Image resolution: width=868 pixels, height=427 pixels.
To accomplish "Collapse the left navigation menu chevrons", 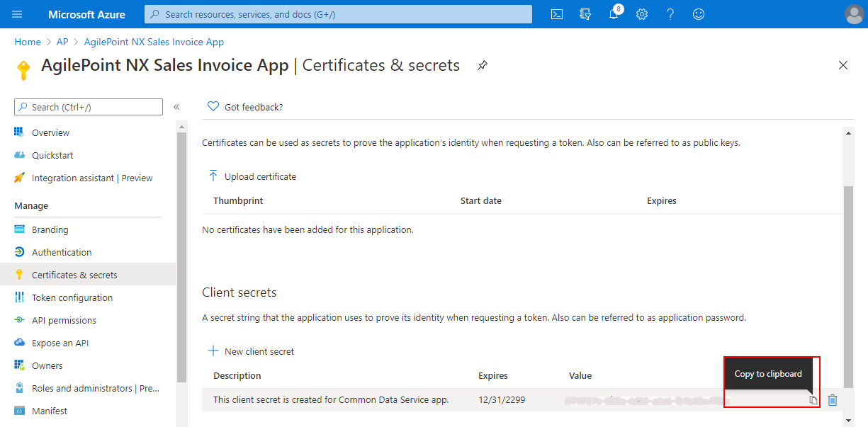I will [x=176, y=107].
